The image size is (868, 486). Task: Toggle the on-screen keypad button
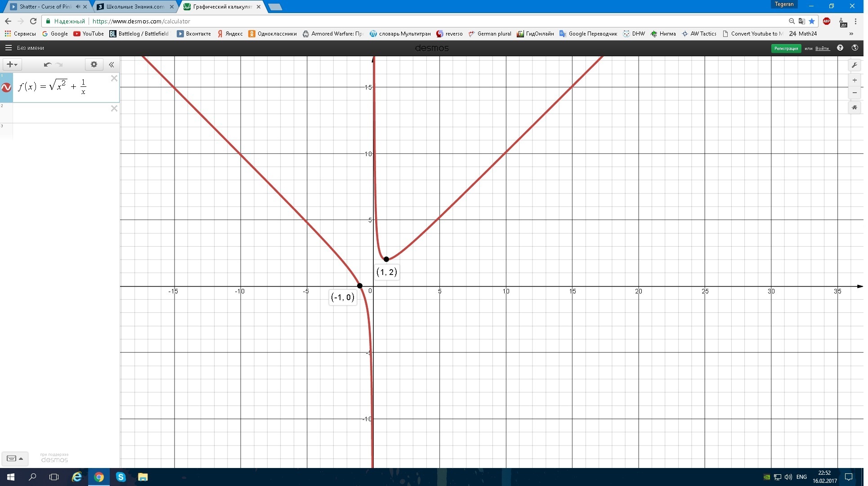(14, 459)
